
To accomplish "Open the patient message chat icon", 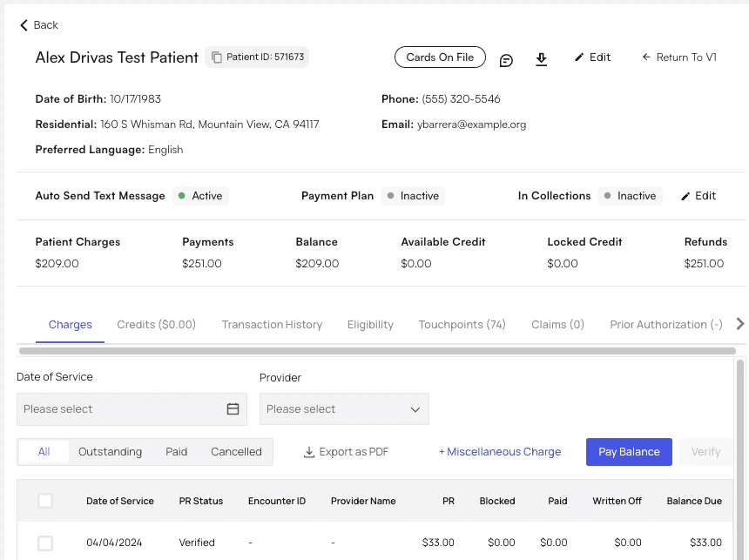I will [x=506, y=59].
